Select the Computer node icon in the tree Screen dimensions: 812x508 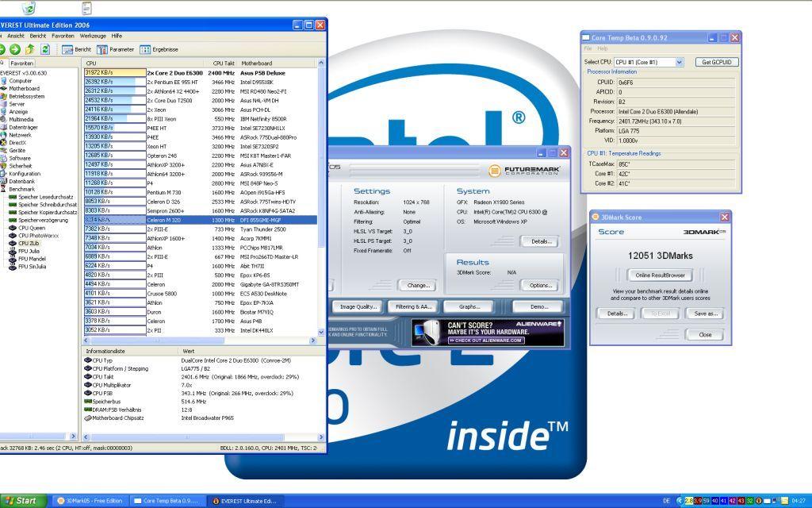coord(4,81)
